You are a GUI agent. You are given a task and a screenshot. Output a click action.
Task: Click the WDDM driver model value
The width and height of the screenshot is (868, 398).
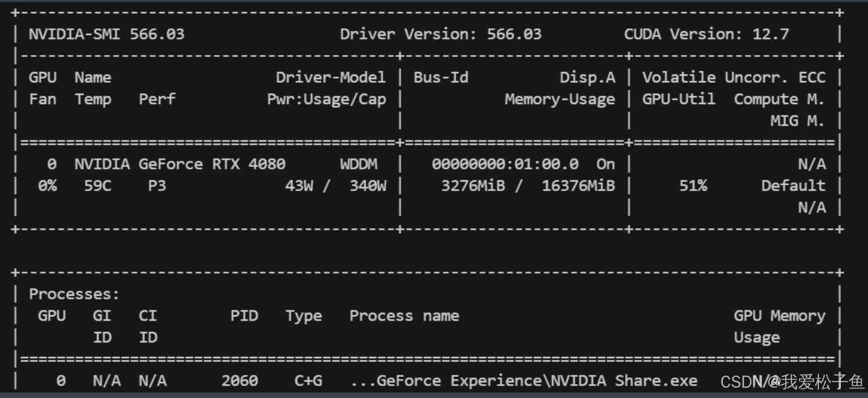[x=358, y=164]
